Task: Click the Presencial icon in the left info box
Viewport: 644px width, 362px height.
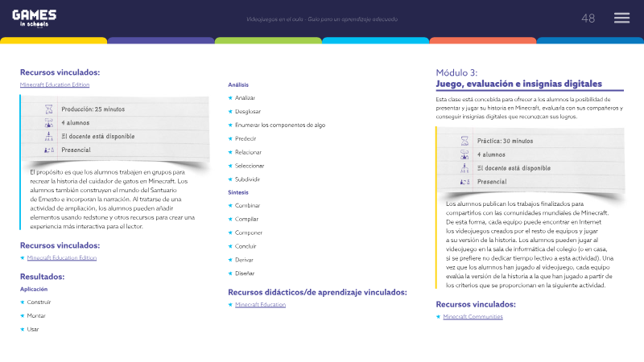Action: [x=49, y=150]
